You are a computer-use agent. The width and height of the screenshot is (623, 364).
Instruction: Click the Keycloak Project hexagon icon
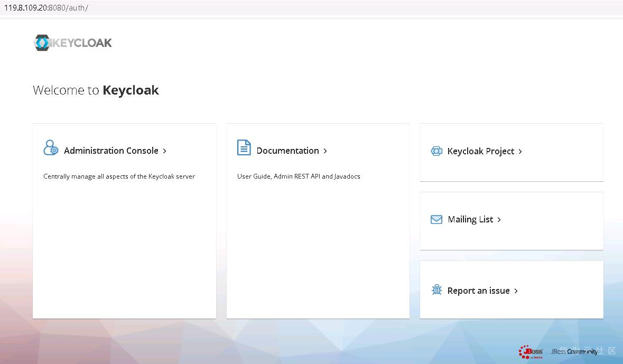[436, 151]
